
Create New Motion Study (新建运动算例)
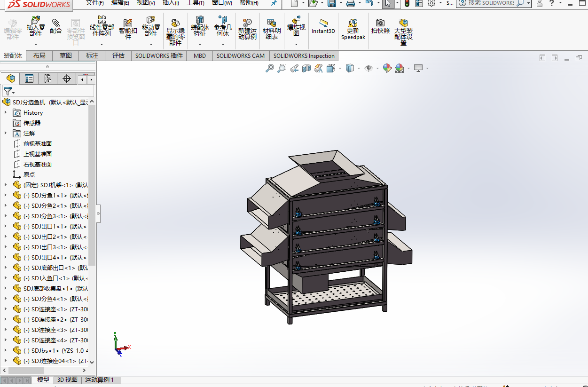247,29
